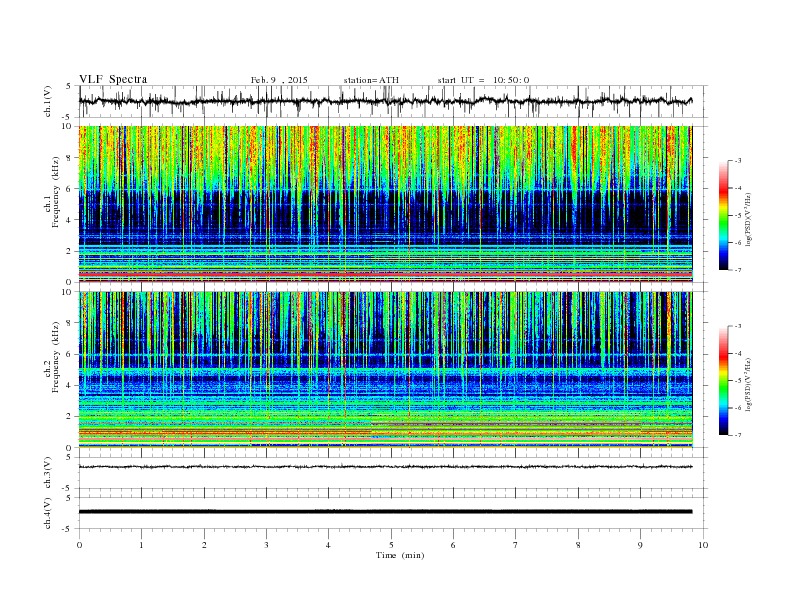
Task: Click the "2" kHz tick of ch.2 spectrogram
Action: 69,417
